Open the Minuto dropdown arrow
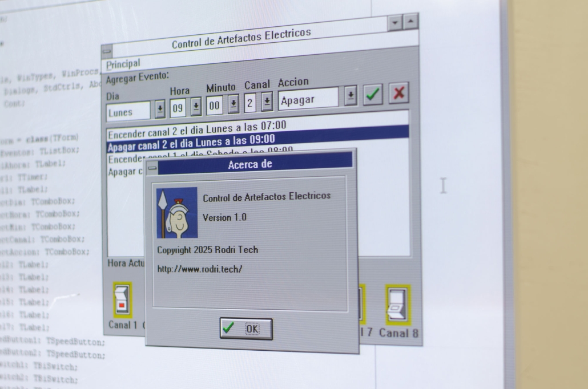588x389 pixels. pyautogui.click(x=233, y=104)
